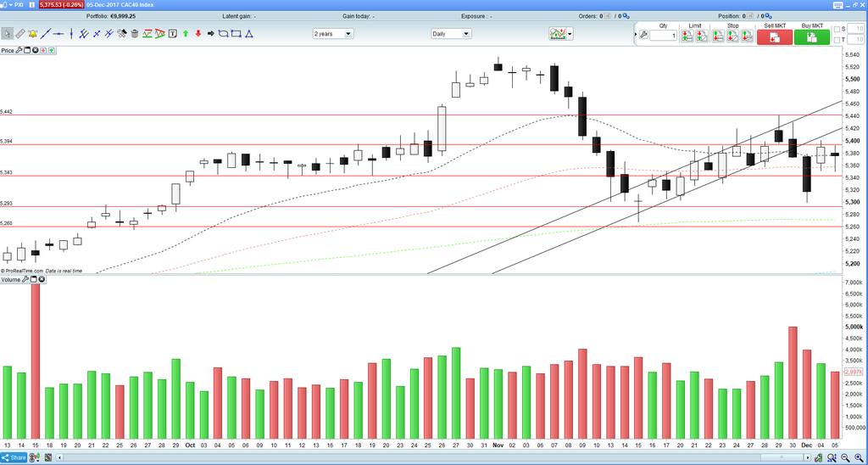
Task: Click third Stop order icon
Action: [748, 36]
